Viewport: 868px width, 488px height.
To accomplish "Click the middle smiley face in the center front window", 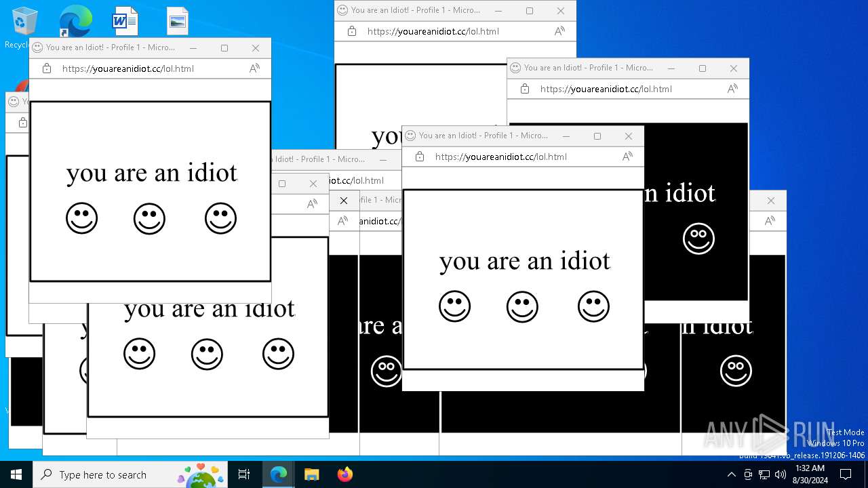I will click(x=522, y=306).
